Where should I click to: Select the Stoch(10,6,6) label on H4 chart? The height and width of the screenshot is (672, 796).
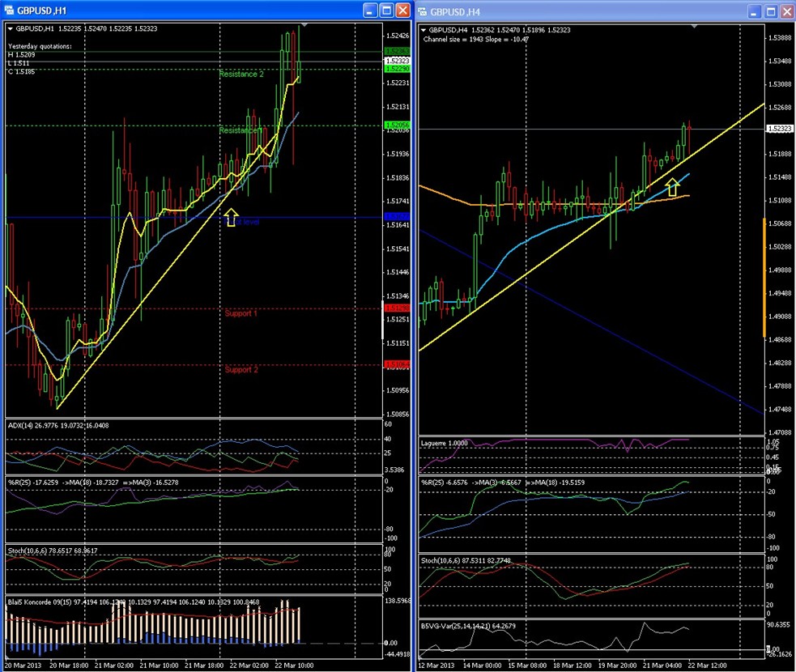(x=441, y=560)
